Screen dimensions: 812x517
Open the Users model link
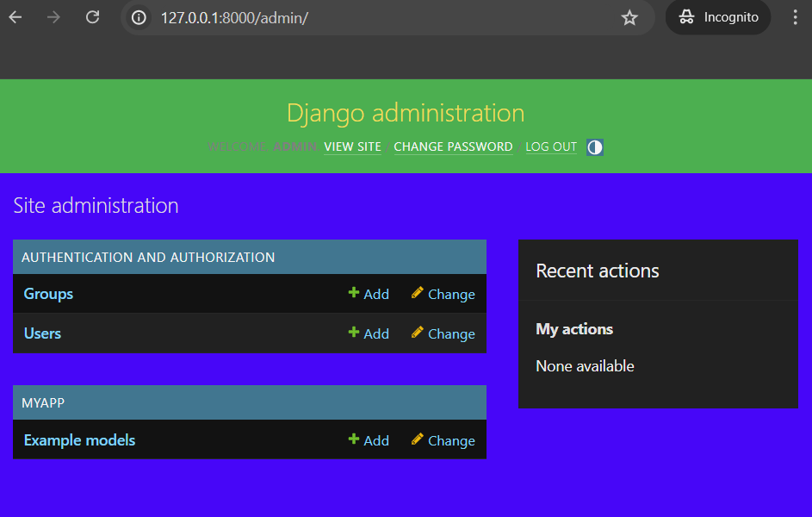pos(42,333)
